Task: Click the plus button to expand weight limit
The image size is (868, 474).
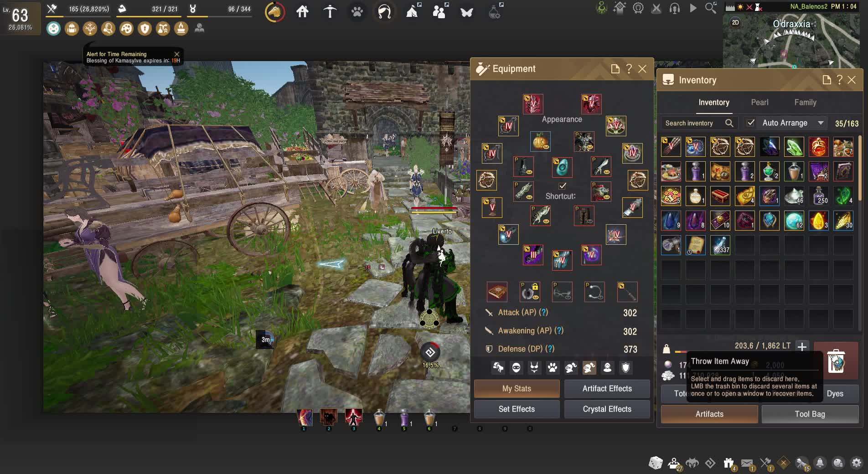Action: pyautogui.click(x=802, y=346)
